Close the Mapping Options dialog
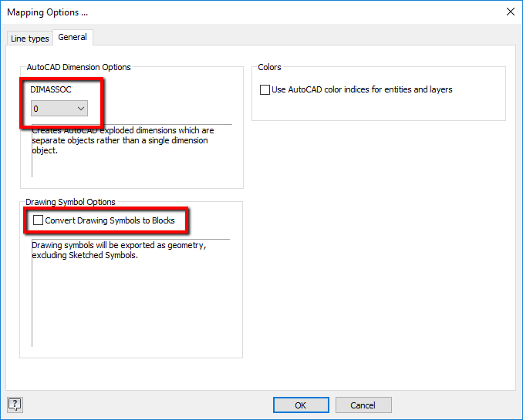 point(511,12)
